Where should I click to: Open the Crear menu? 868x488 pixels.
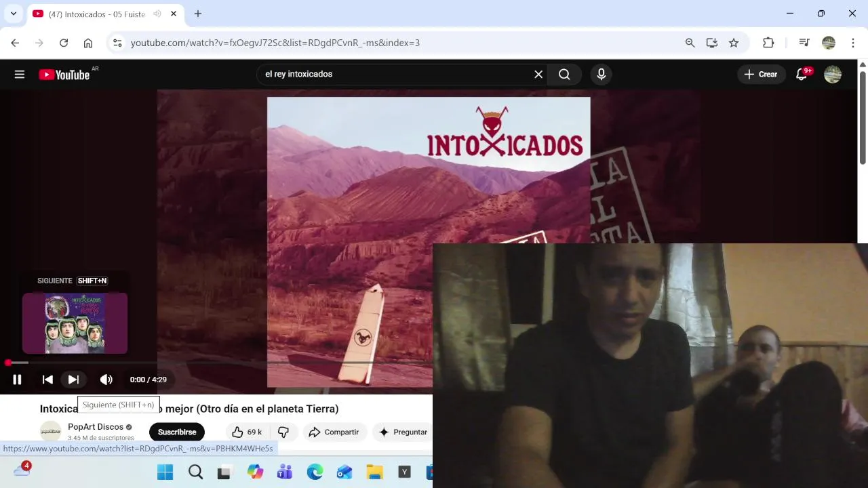click(761, 75)
